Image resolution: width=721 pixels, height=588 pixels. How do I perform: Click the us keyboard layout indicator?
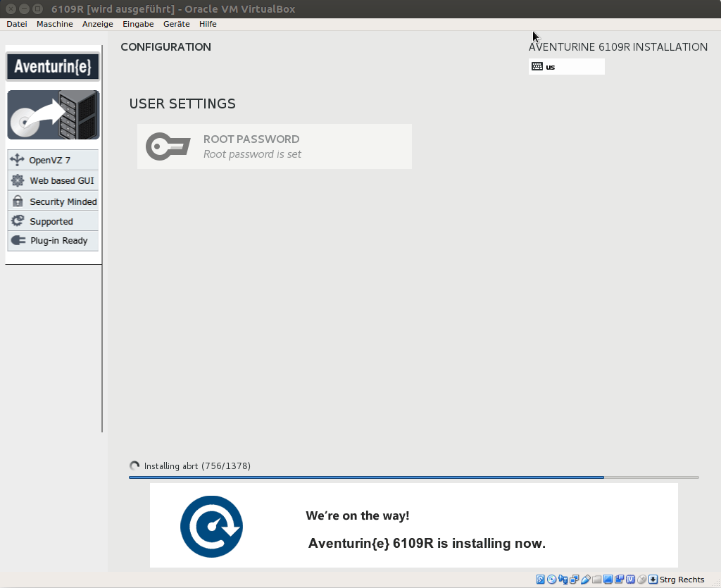click(x=567, y=67)
